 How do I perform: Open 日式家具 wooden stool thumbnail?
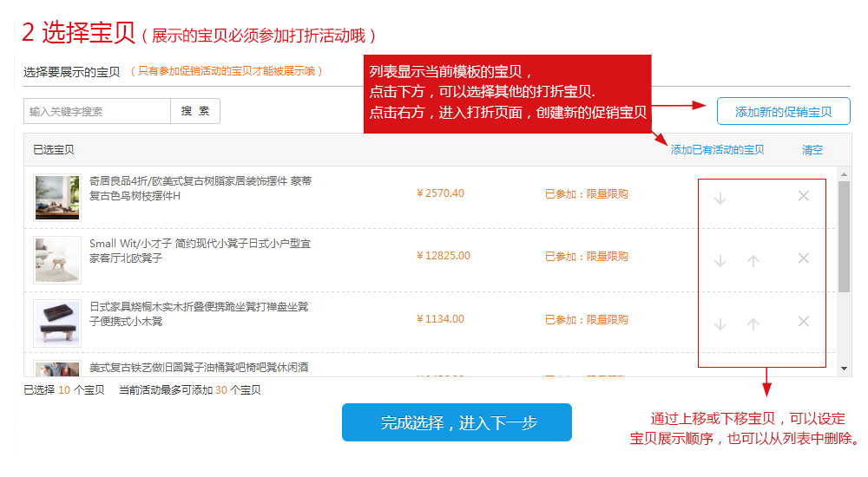57,323
